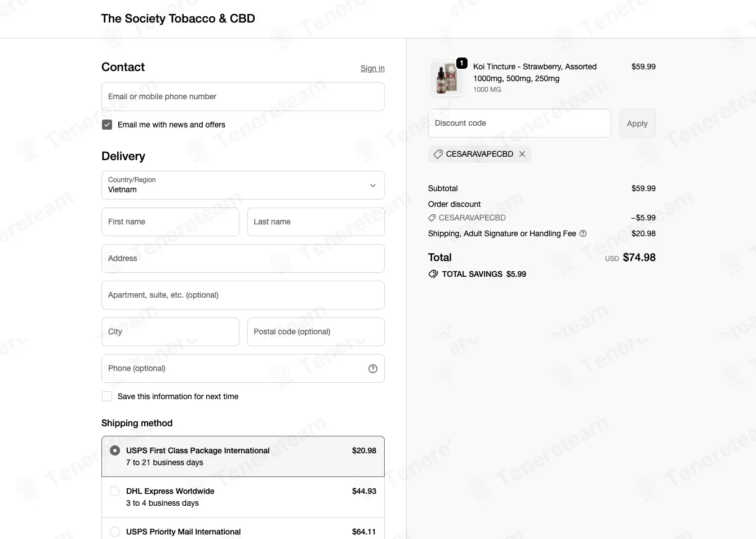Click the 3 to 4 business days text

tap(162, 503)
